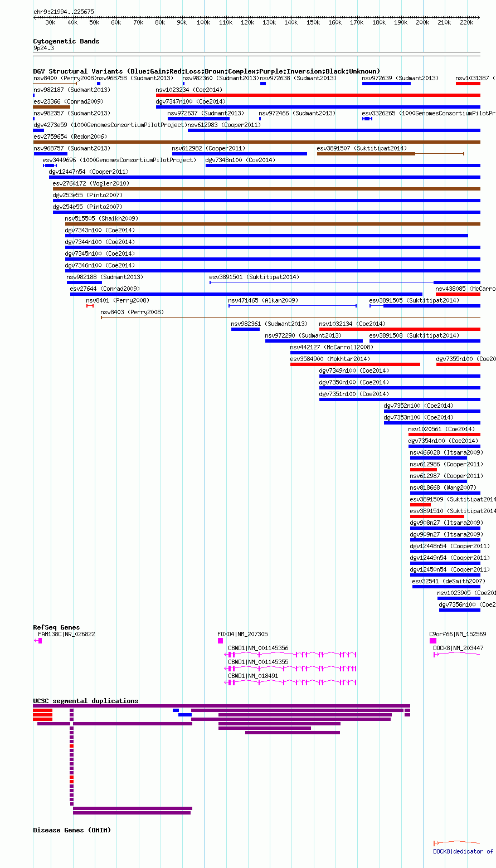Click the C9orf66|NM_152569 gene box

point(433,641)
